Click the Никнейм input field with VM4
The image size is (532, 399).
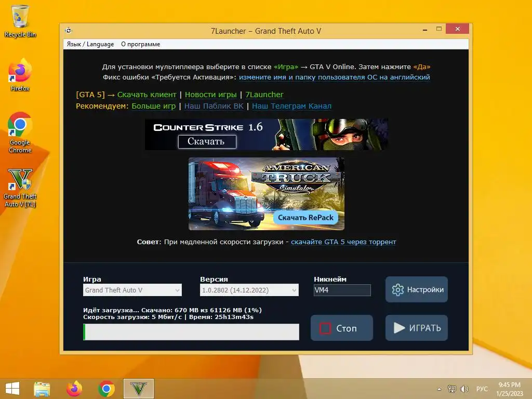click(342, 290)
